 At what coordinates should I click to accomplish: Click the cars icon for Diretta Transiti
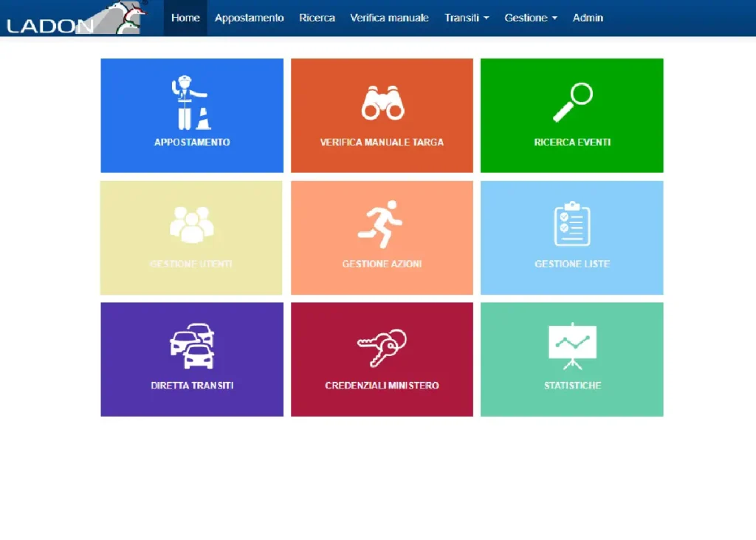tap(191, 346)
